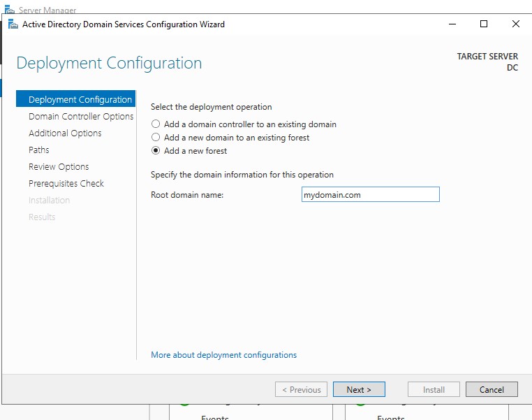Click the 'Root domain name:' label

click(187, 195)
